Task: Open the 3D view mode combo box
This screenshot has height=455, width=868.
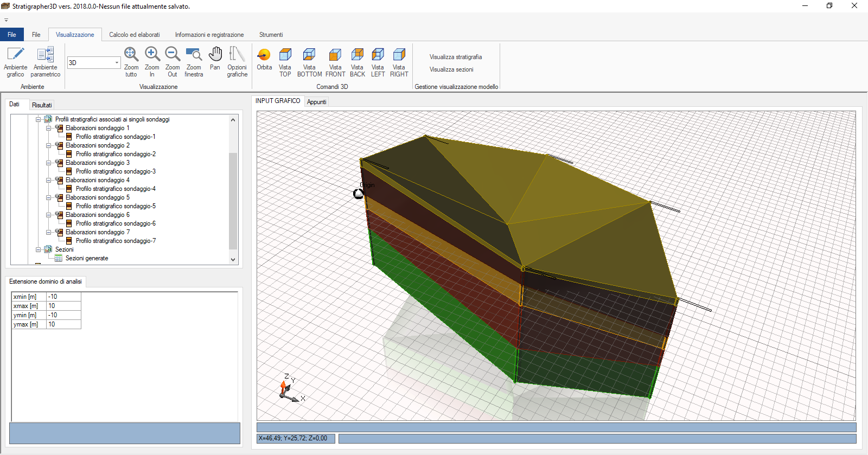Action: (93, 62)
